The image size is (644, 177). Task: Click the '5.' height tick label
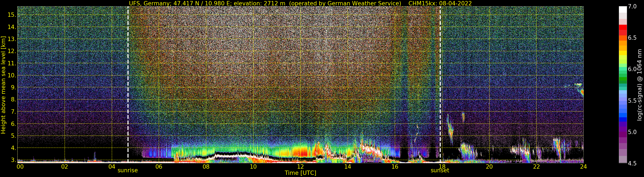coord(13,136)
